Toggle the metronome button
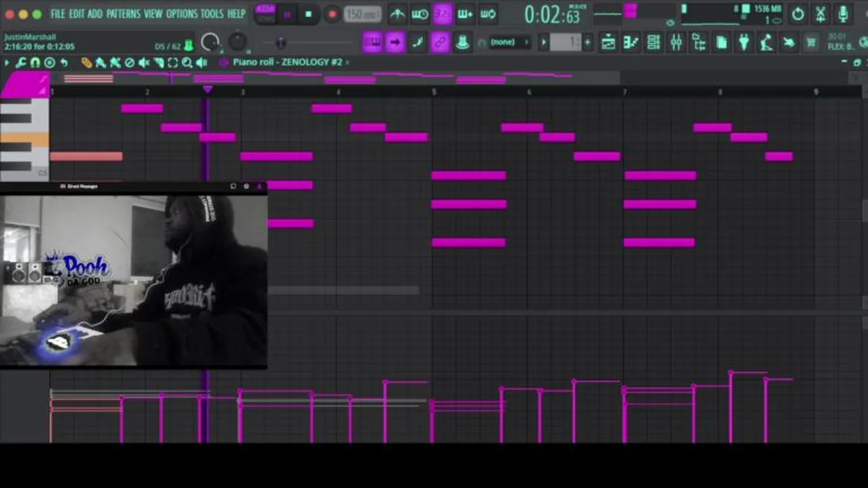 [x=397, y=14]
